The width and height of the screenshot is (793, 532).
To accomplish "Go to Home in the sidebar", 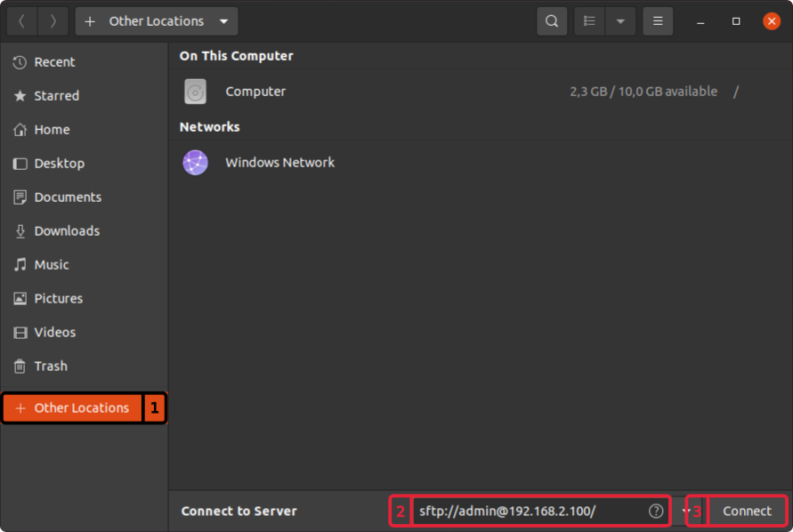I will tap(84, 130).
